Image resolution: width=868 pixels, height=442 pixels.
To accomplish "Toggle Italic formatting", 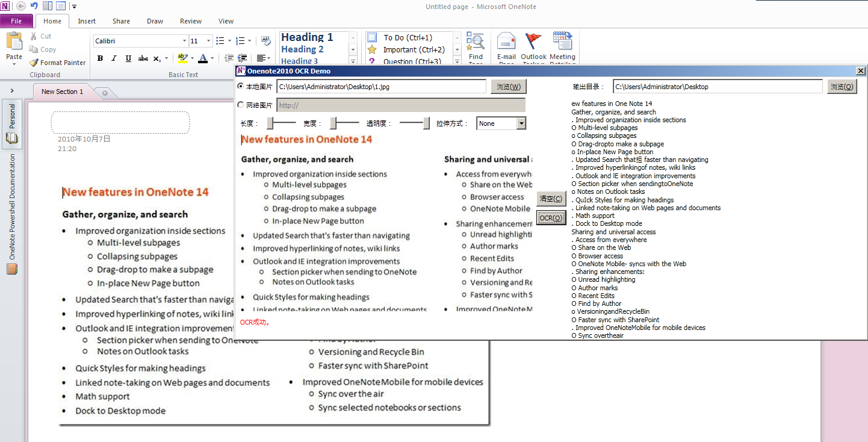I will click(x=114, y=58).
